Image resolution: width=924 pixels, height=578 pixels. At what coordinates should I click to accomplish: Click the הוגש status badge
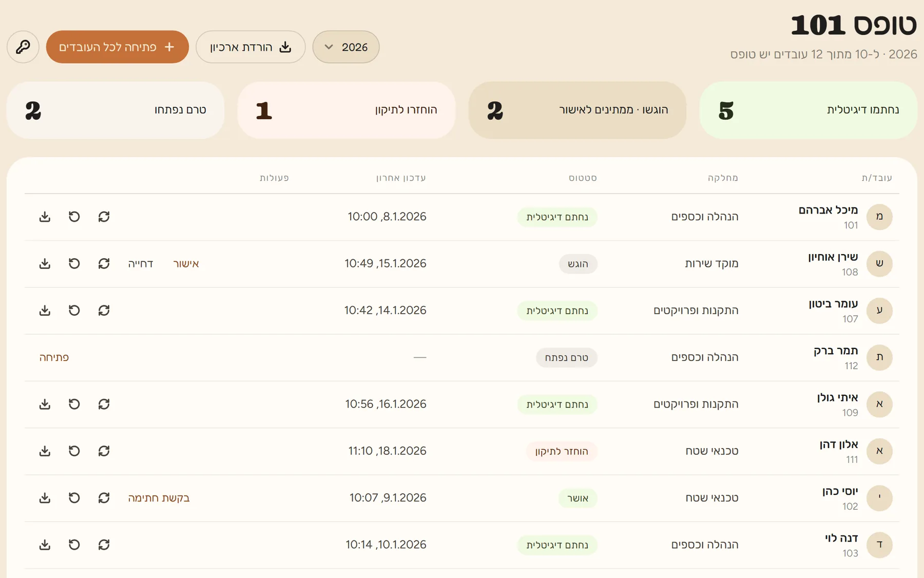click(x=578, y=264)
